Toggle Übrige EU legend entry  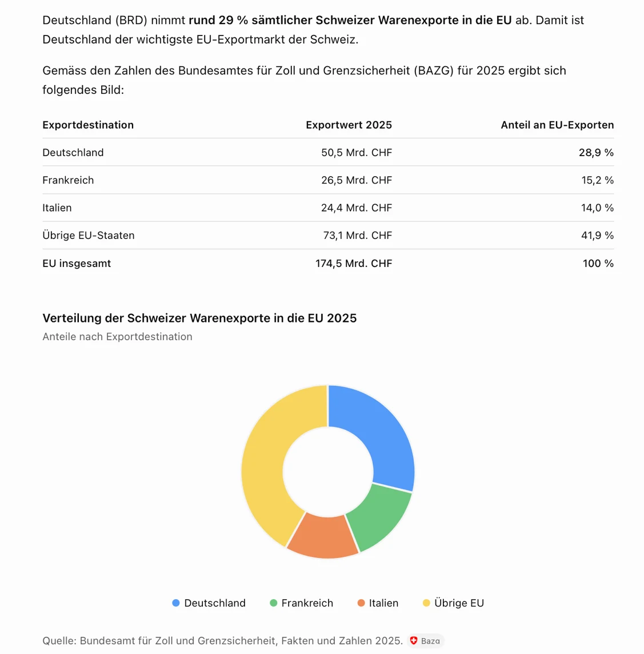click(453, 603)
